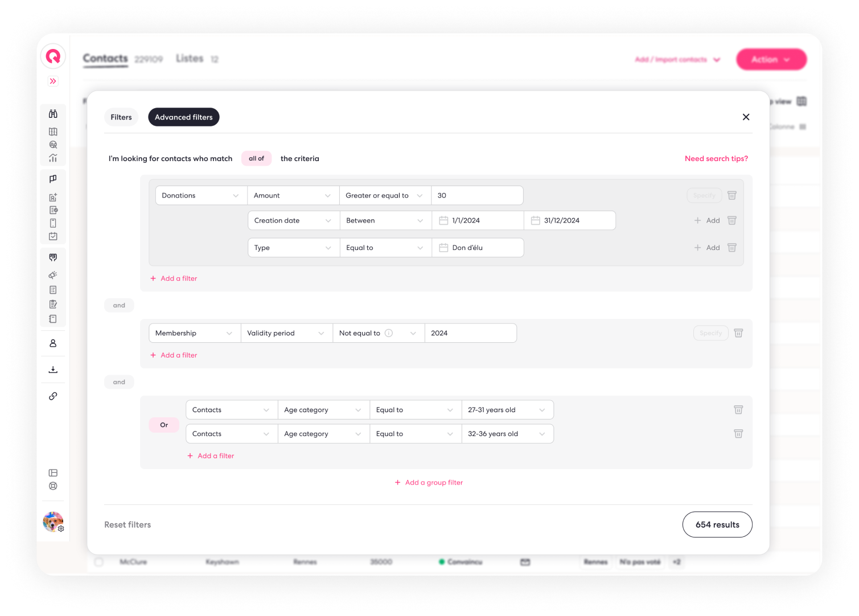
Task: Click the start date field 1/1/2024
Action: click(x=478, y=220)
